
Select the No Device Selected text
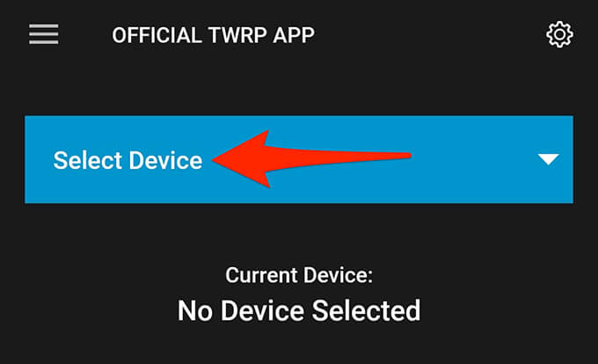pos(299,310)
